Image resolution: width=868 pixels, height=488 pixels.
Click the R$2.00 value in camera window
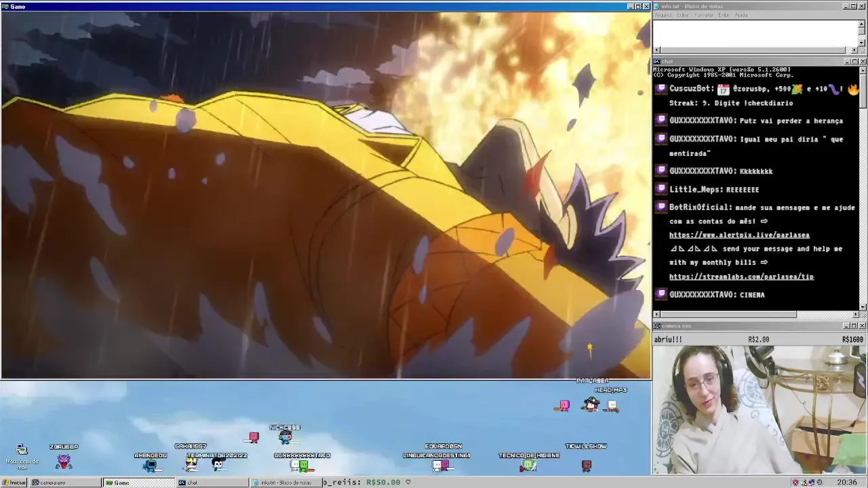pyautogui.click(x=758, y=340)
